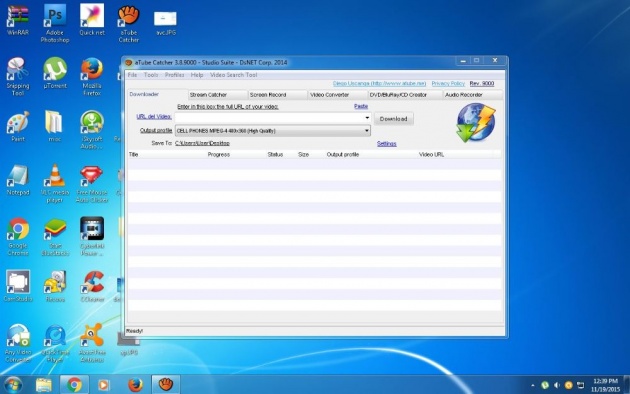Open Free Mouse Auto Clicker shortcut
This screenshot has width=630, height=394.
(x=92, y=183)
